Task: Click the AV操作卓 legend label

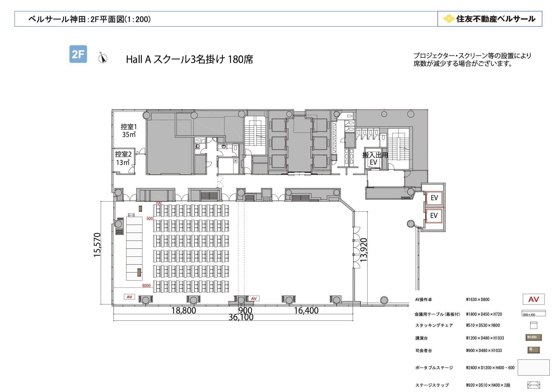Action: [x=423, y=299]
